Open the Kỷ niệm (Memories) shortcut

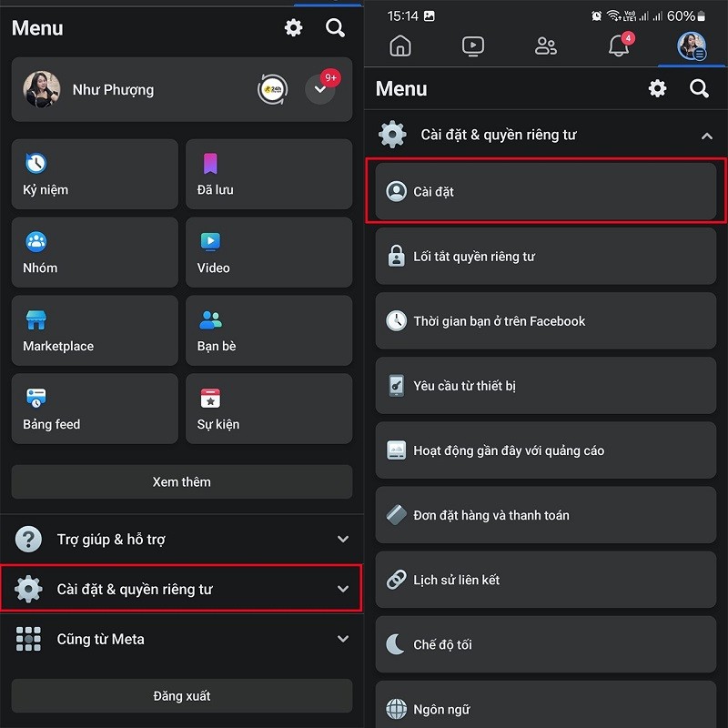pos(94,174)
